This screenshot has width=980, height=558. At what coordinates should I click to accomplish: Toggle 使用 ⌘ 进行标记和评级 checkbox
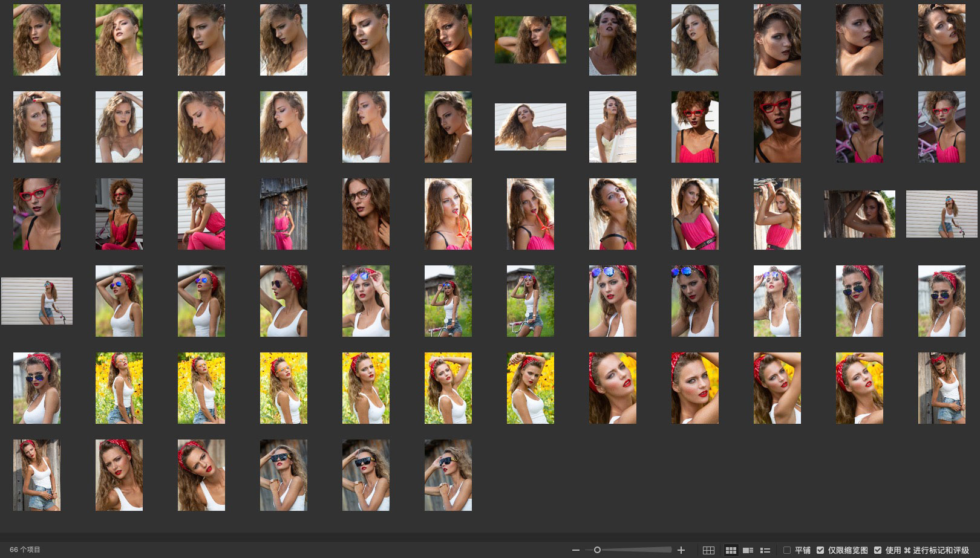click(878, 550)
